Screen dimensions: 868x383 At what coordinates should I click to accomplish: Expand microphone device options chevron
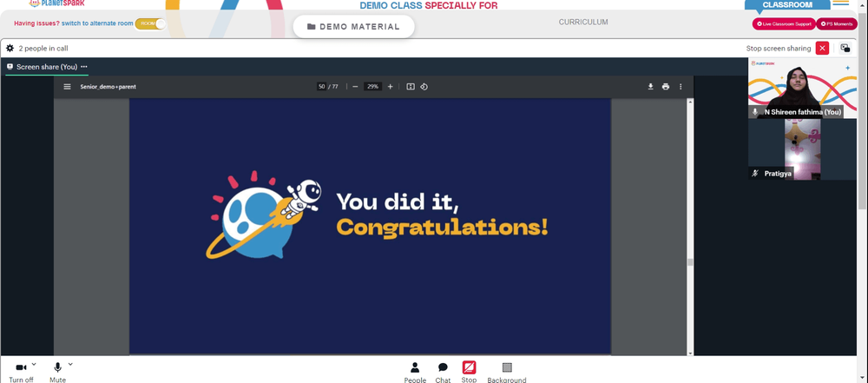[x=70, y=364]
